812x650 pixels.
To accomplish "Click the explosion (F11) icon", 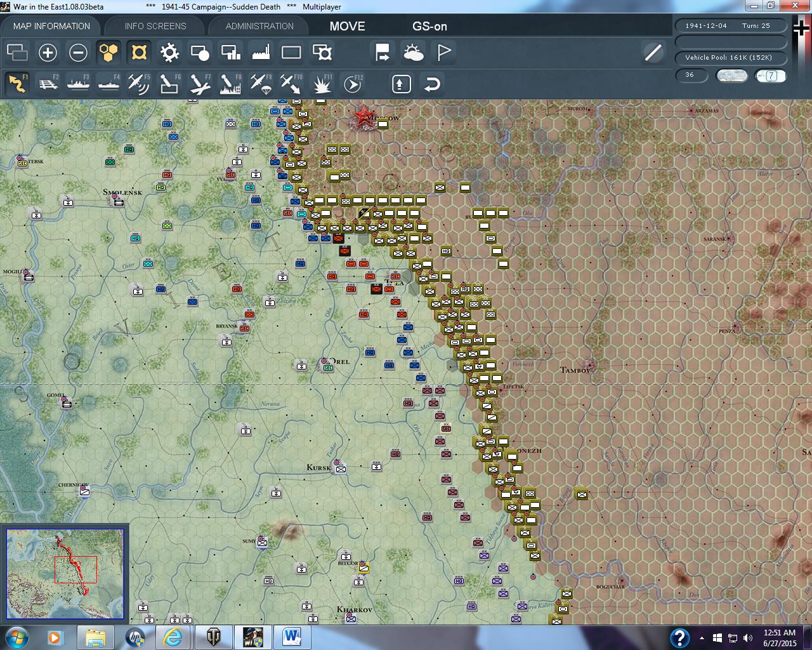I will (322, 84).
